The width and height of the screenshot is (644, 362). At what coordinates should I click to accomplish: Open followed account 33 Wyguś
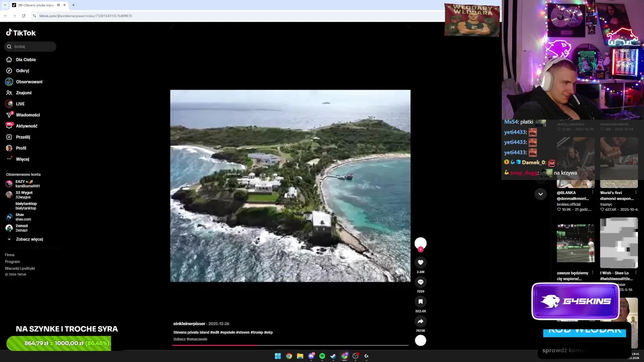pos(19,195)
